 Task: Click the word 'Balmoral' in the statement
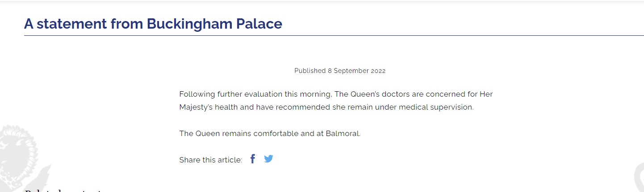[x=344, y=133]
